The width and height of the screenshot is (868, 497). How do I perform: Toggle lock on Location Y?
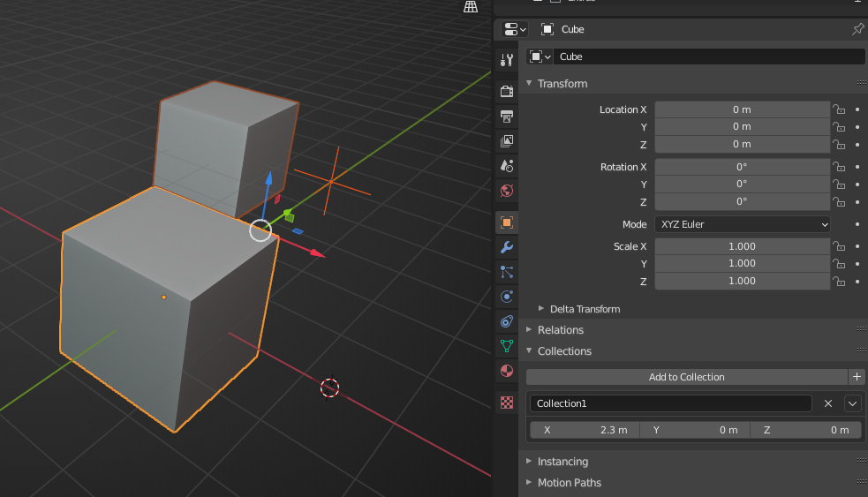[x=839, y=127]
